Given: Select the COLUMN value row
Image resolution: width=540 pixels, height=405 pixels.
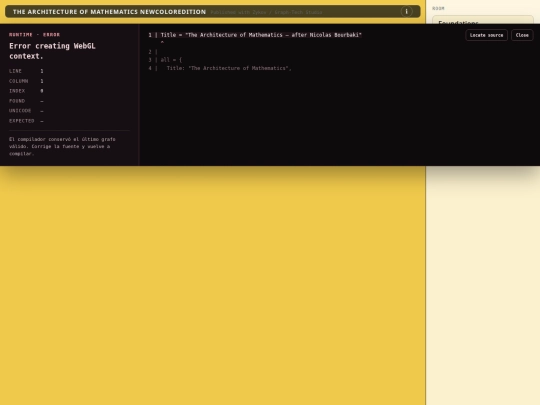Looking at the screenshot, I should pos(69,81).
